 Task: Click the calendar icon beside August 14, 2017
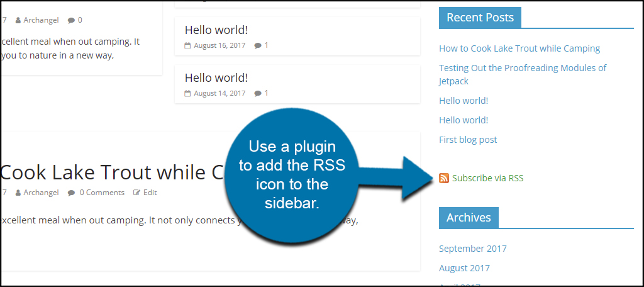(187, 94)
